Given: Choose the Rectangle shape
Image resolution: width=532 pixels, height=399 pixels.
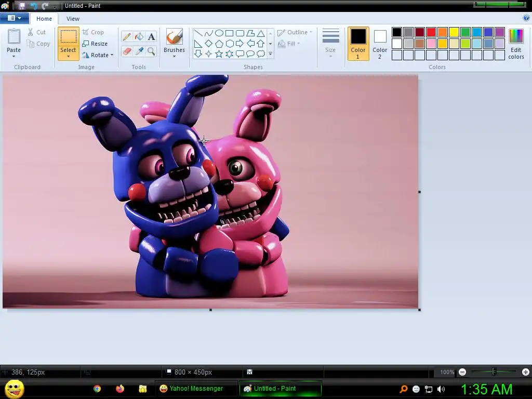Looking at the screenshot, I should coord(229,33).
